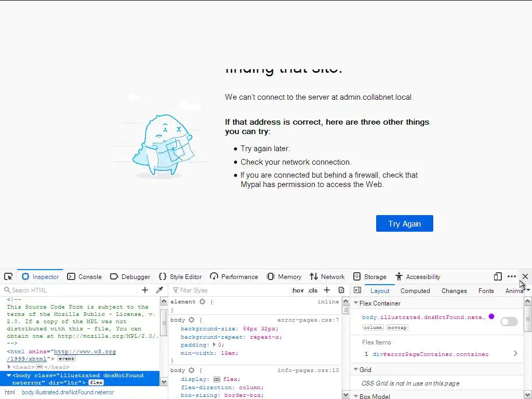
Task: Click the flex-direction column value
Action: coord(249,387)
